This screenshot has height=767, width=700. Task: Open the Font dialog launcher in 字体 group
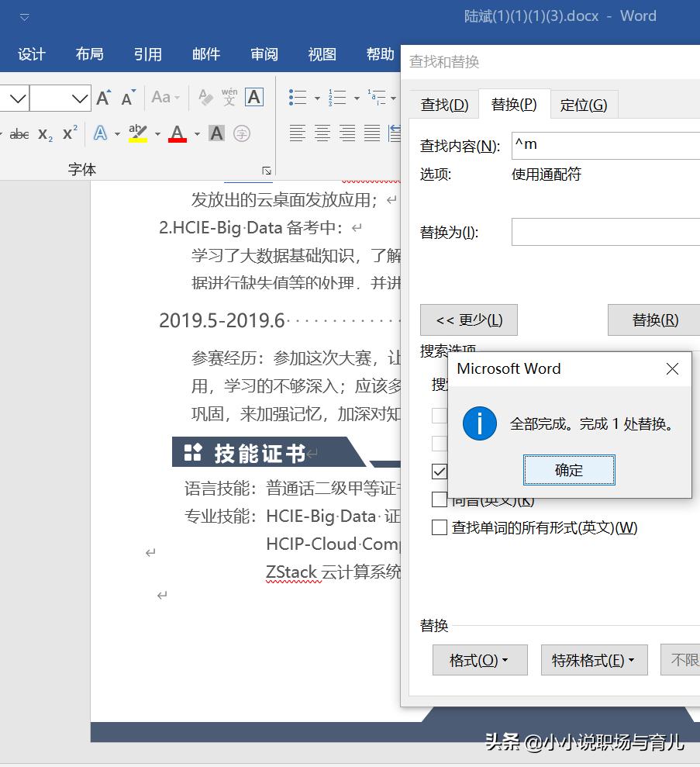pyautogui.click(x=267, y=170)
